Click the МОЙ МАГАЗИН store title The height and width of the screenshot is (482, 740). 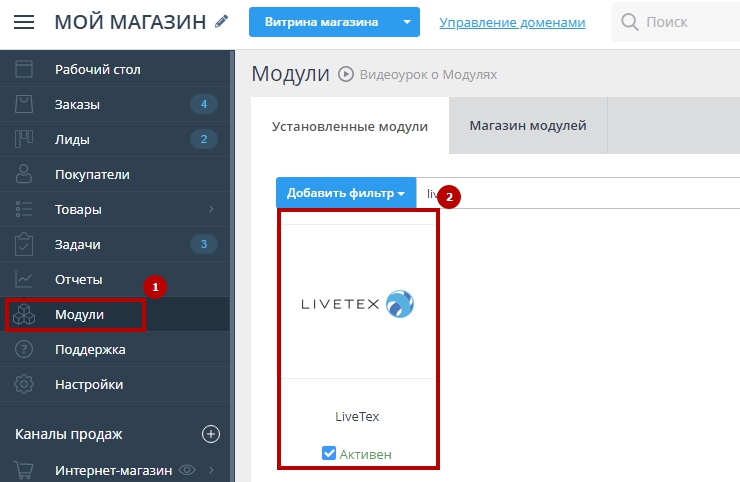pyautogui.click(x=130, y=22)
